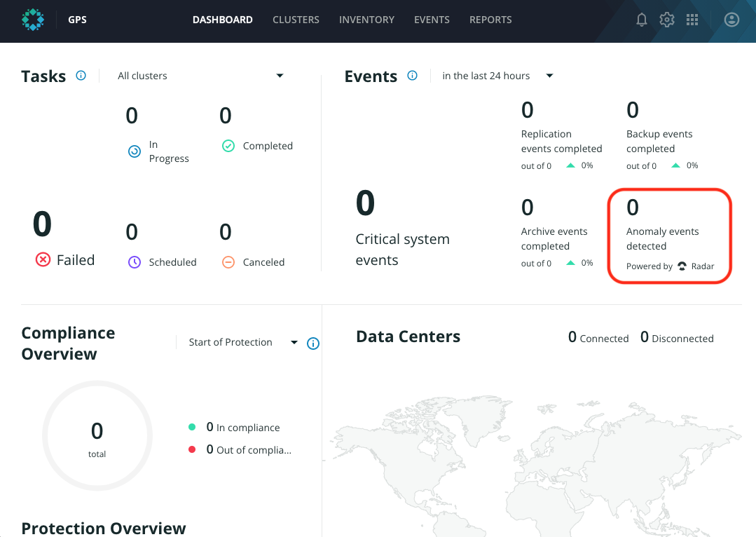Click the Scheduled clock icon
The image size is (756, 537).
135,262
